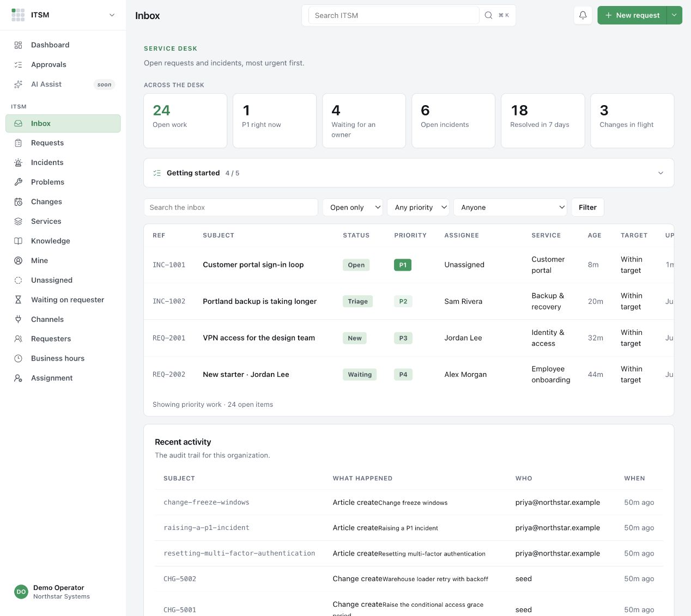
Task: Open the 'Open only' status dropdown
Action: click(x=353, y=208)
